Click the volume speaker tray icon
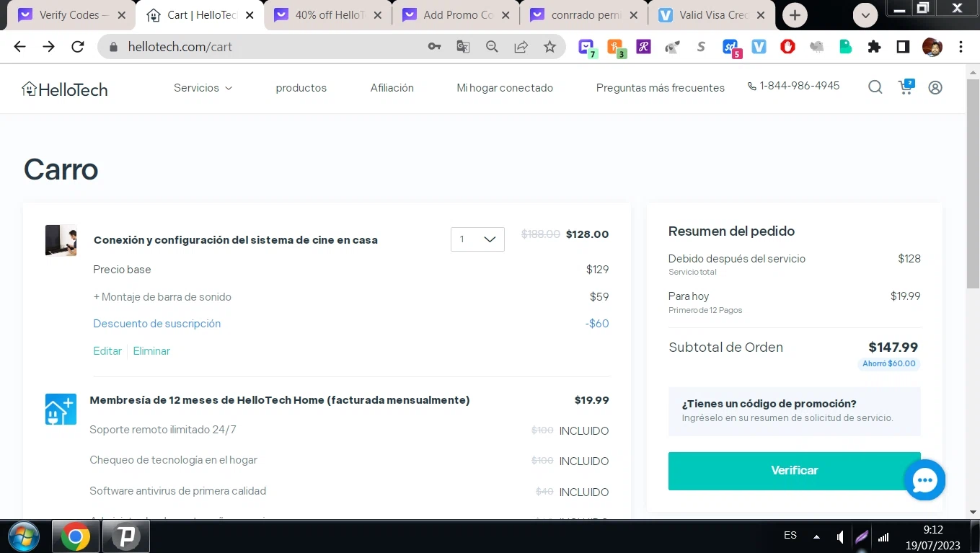 [840, 536]
